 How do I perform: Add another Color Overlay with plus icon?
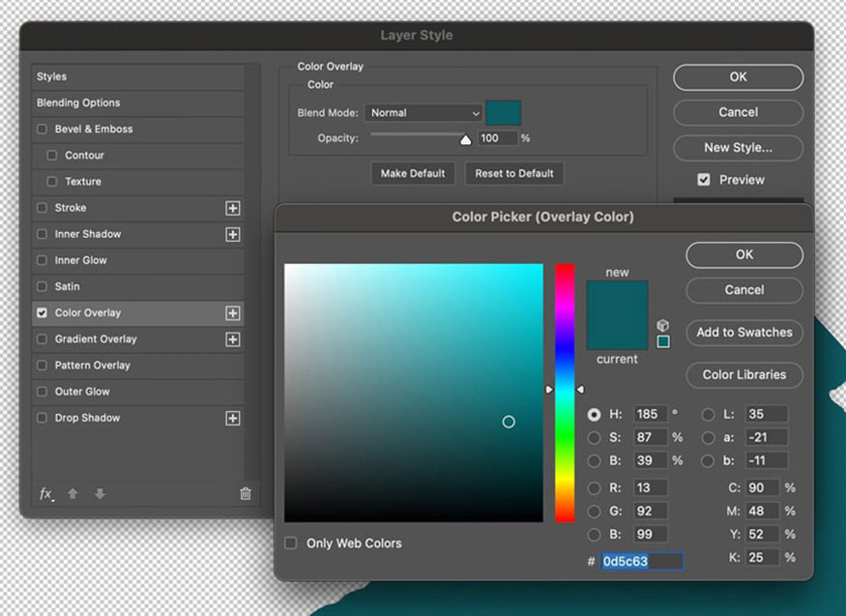pos(233,313)
